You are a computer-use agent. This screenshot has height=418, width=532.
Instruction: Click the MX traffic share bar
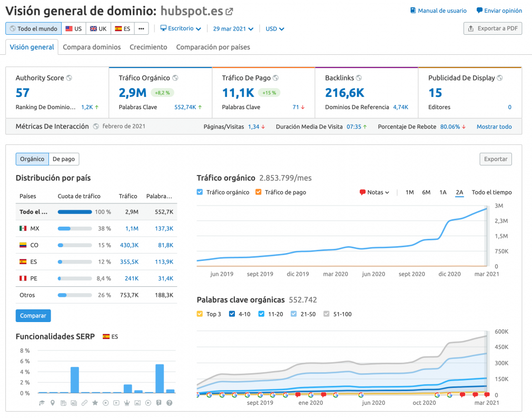(75, 229)
